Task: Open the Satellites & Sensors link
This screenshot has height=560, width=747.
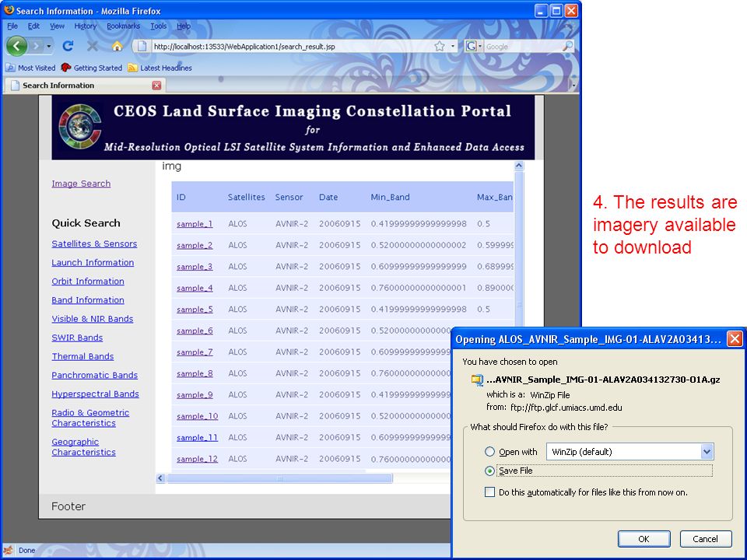Action: (x=94, y=243)
